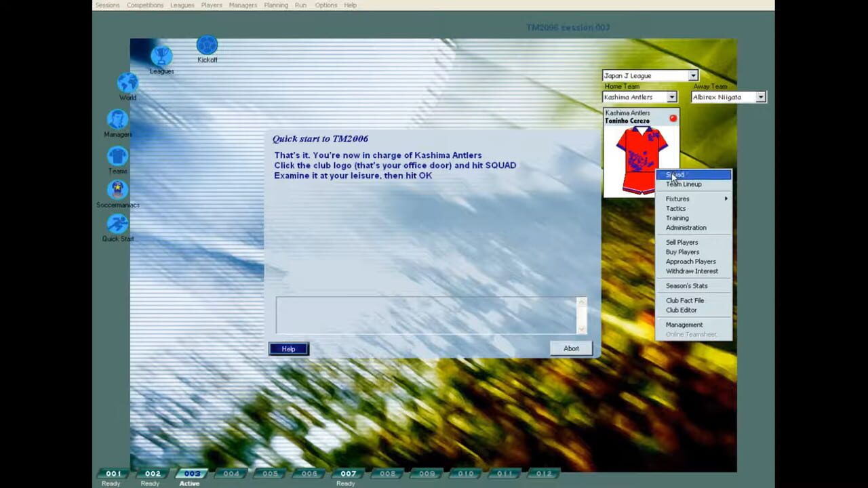Click the Kickoff football icon
Image resolution: width=868 pixels, height=488 pixels.
point(207,46)
